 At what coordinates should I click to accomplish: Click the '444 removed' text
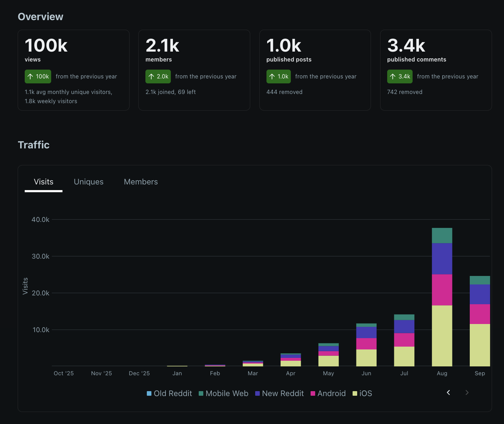(x=284, y=92)
